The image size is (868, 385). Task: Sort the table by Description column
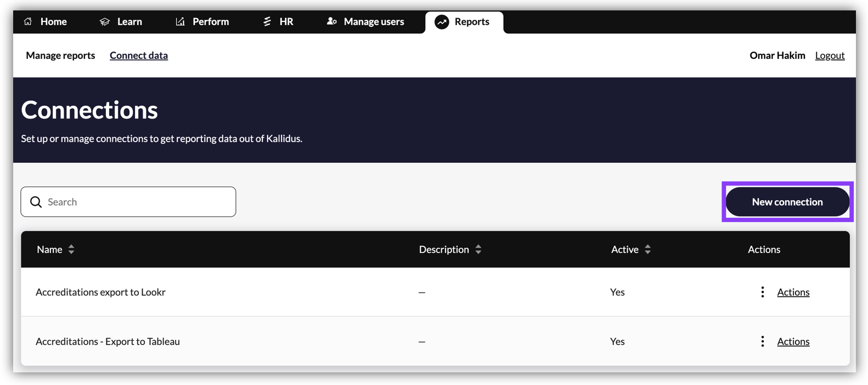pos(478,250)
